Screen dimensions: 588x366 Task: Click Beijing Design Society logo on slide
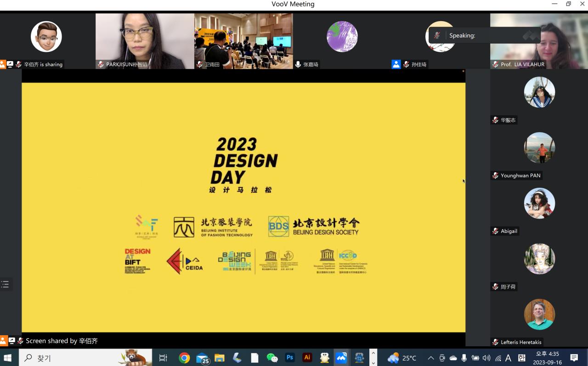pyautogui.click(x=314, y=226)
